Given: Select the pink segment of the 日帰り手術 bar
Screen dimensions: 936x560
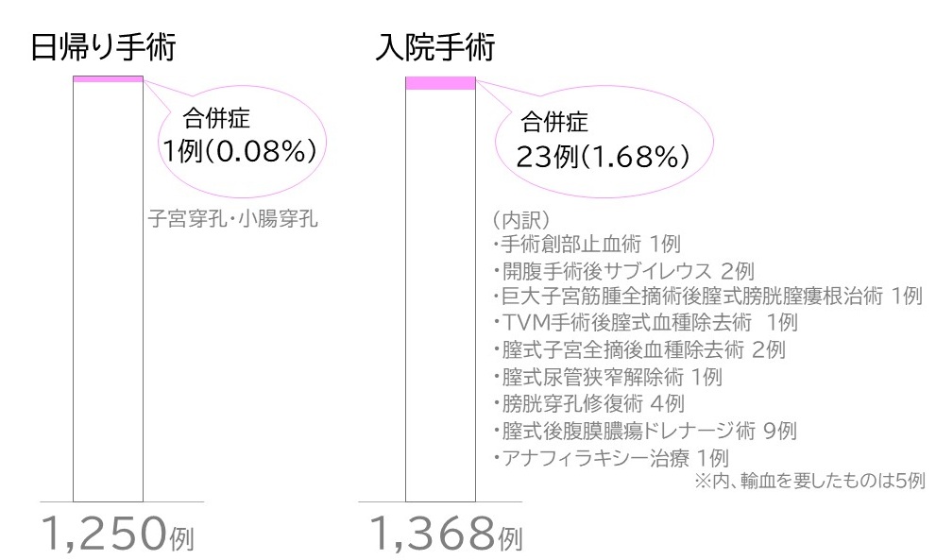Looking at the screenshot, I should (108, 78).
